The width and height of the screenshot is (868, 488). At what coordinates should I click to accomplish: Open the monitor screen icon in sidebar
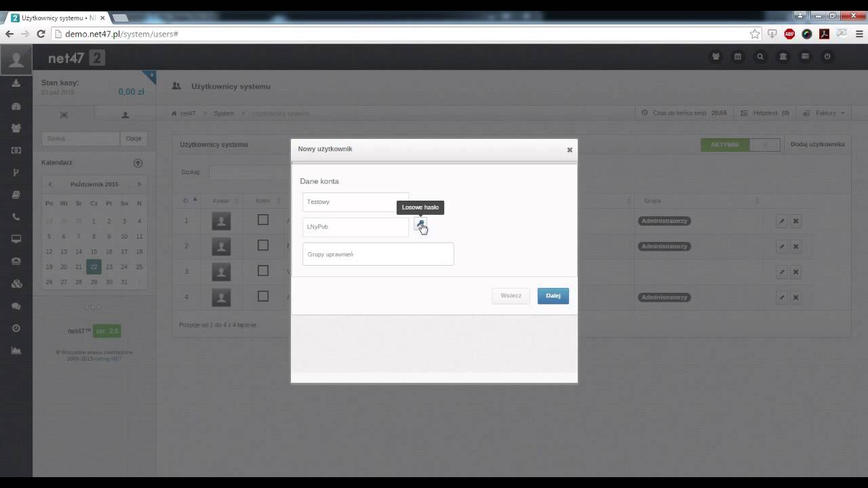(x=16, y=239)
